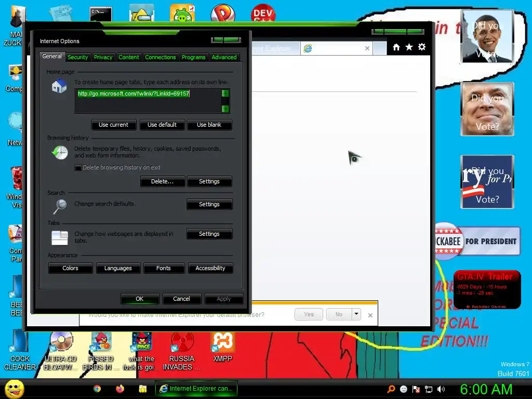The image size is (532, 399).
Task: Select the General tab
Action: pos(52,56)
